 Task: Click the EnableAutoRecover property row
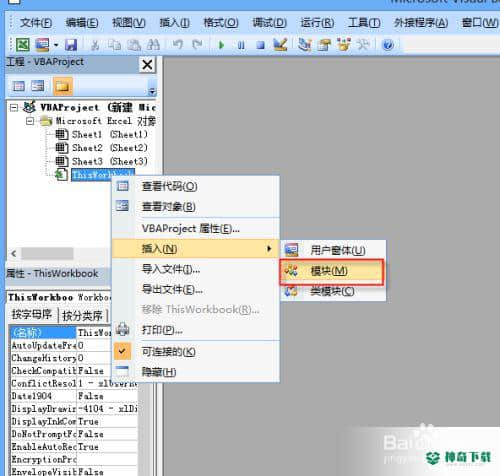click(x=74, y=447)
